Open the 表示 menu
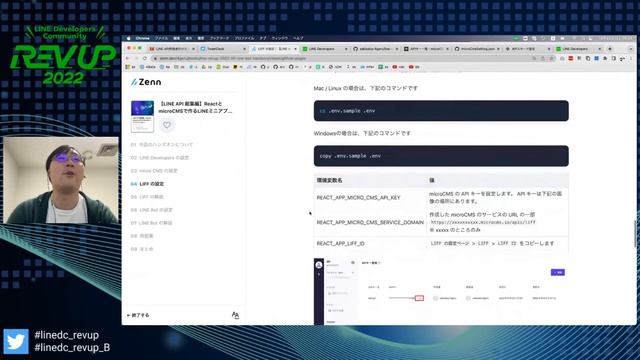 189,38
